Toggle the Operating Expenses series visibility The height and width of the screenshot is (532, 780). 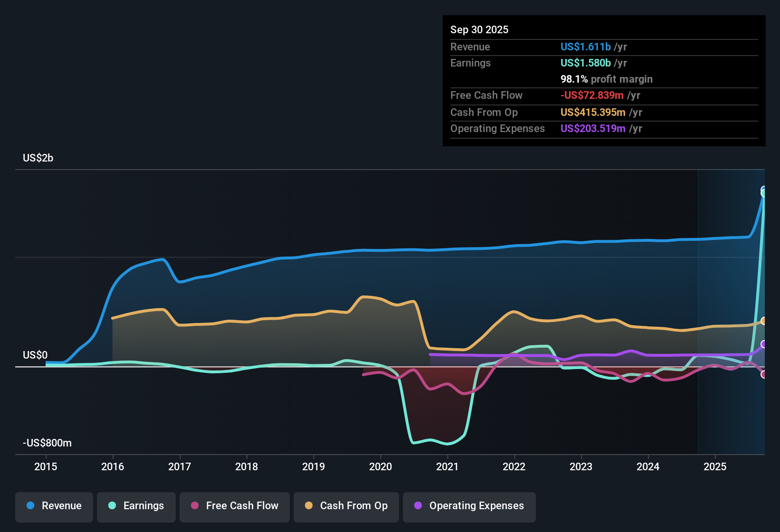tap(469, 506)
